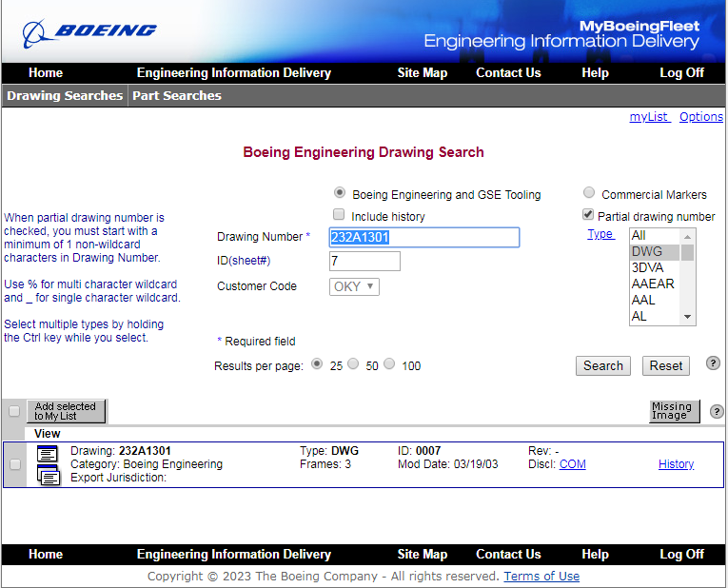This screenshot has width=728, height=588.
Task: Click the Type list scroll-up arrow
Action: [x=688, y=237]
